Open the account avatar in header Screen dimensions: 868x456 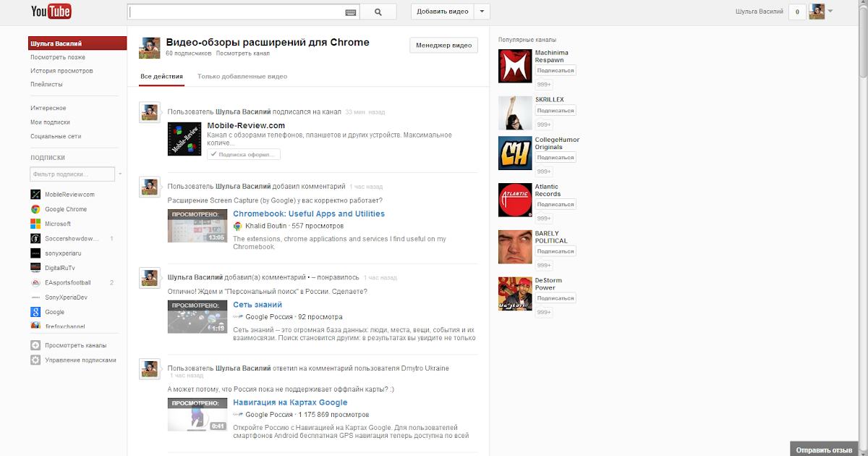[817, 12]
